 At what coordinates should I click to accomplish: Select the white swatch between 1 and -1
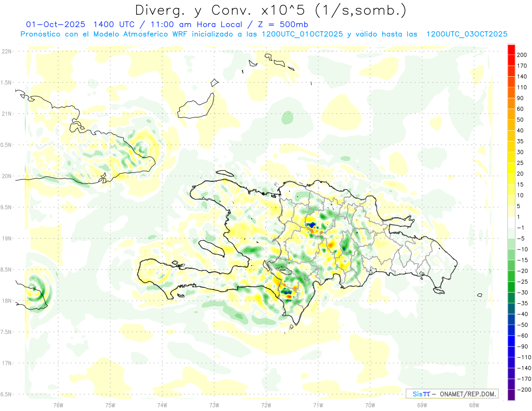[511, 222]
